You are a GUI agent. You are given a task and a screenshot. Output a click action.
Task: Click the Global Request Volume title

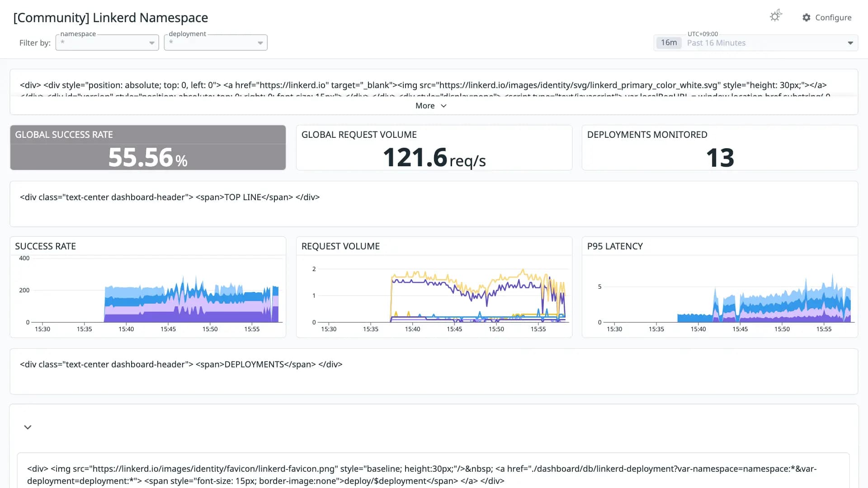(359, 135)
